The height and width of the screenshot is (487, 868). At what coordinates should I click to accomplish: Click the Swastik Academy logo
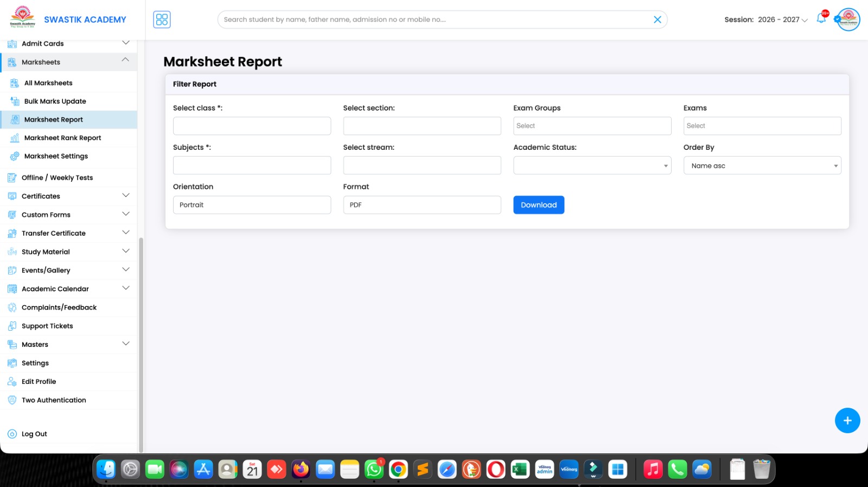coord(22,17)
